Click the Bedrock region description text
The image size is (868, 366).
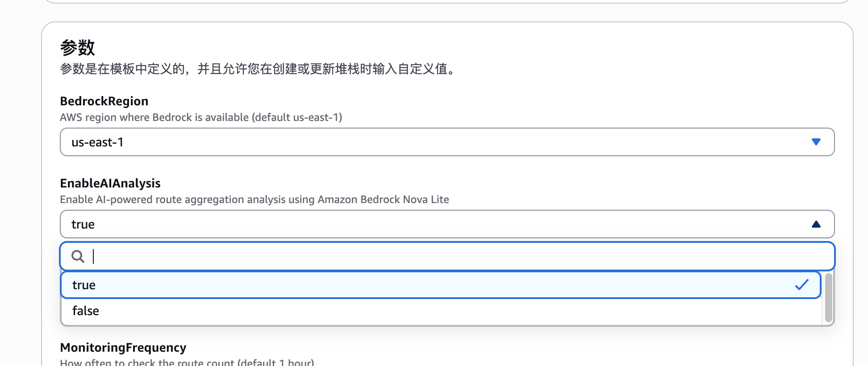click(201, 117)
